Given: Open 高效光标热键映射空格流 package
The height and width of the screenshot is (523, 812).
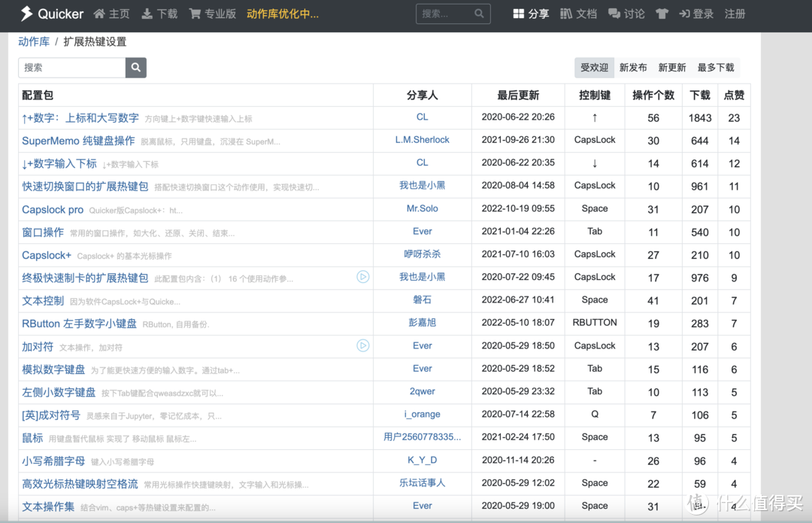Looking at the screenshot, I should pos(80,484).
